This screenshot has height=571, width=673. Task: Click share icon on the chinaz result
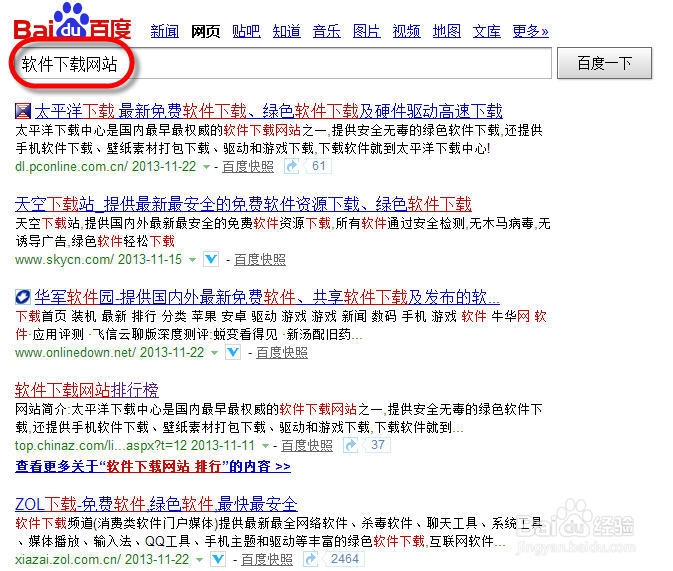pos(351,445)
